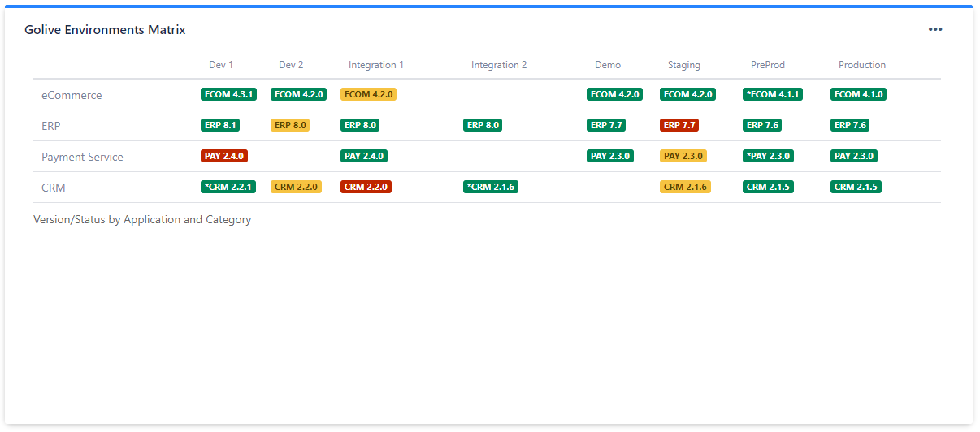980x432 pixels.
Task: Open the Payment Service application link
Action: 82,157
